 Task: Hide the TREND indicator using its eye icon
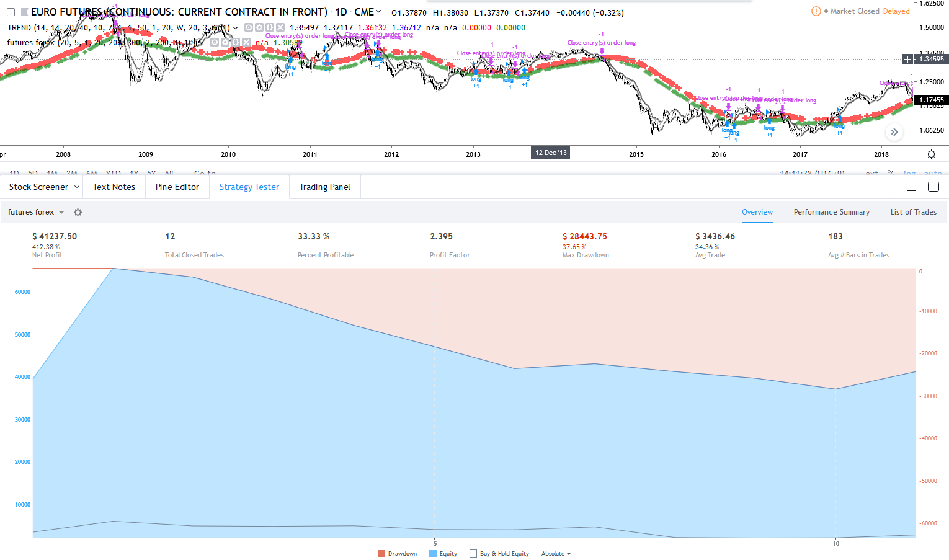[249, 27]
